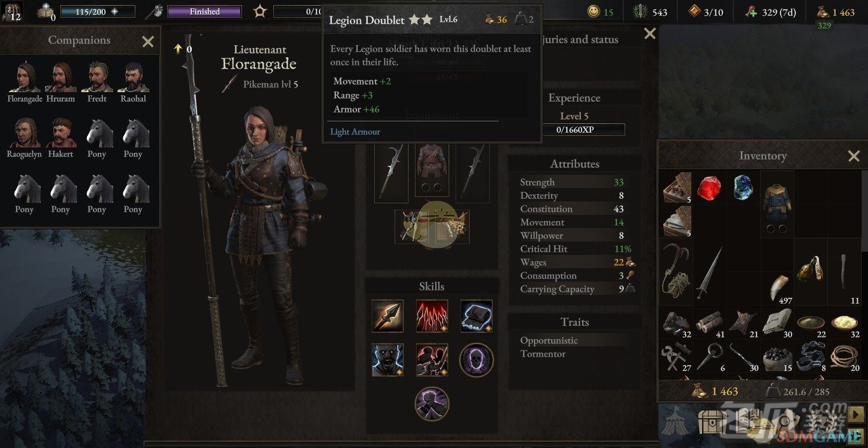Viewport: 868px width, 448px height.
Task: Click the yellow level-up arrow by Lieutenant
Action: coord(179,48)
